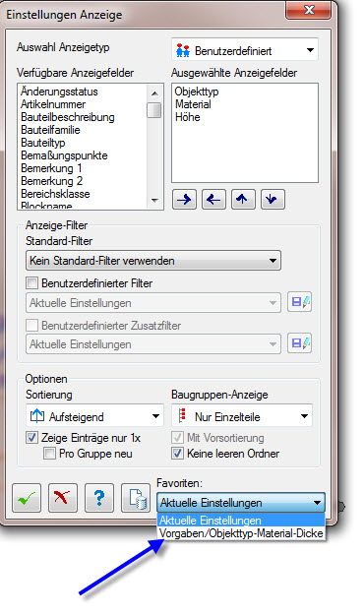Click the right arrow to add field
The image size is (364, 616).
tap(184, 200)
